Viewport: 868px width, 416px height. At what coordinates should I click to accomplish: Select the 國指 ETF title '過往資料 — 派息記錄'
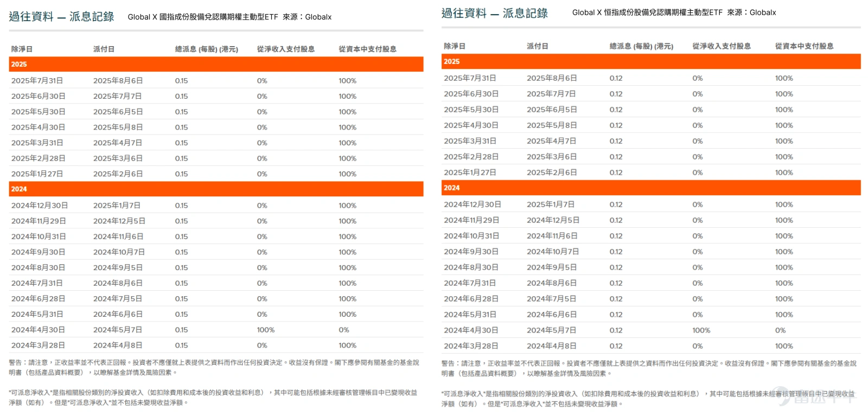point(61,17)
